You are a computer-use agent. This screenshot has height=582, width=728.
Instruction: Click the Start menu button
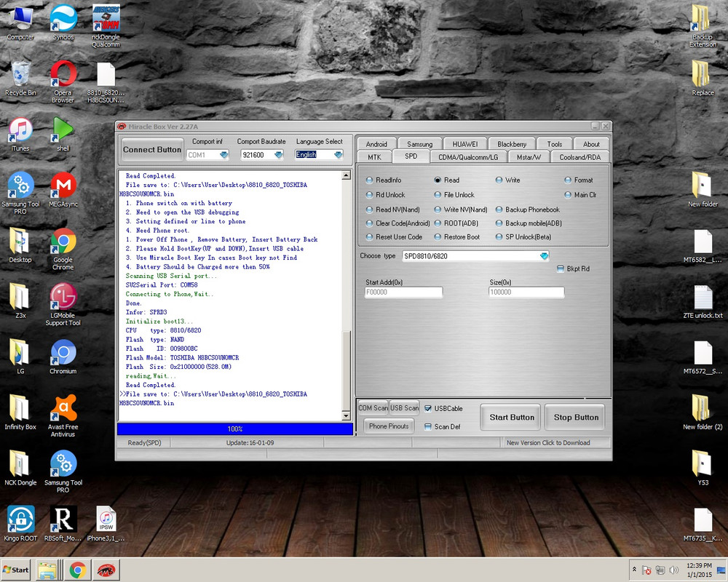(16, 570)
